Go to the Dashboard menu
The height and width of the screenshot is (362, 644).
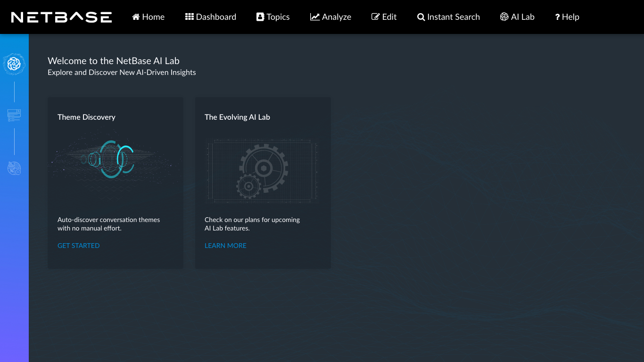(x=211, y=17)
